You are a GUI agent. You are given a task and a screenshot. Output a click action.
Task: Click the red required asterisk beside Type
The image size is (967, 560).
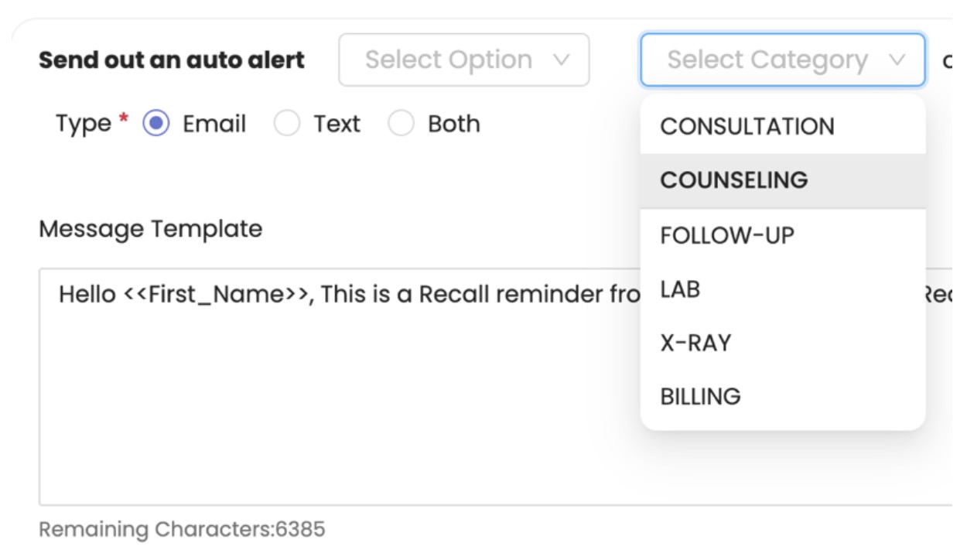(123, 121)
